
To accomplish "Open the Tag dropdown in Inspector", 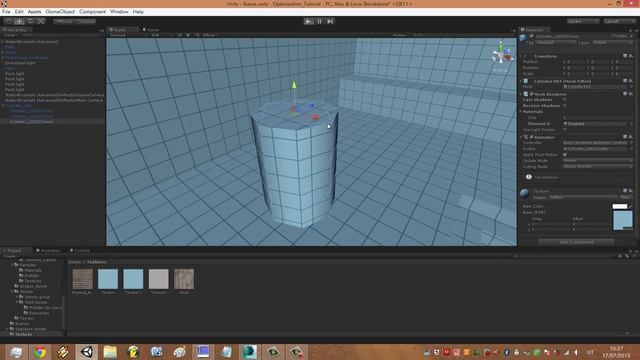I will point(556,42).
